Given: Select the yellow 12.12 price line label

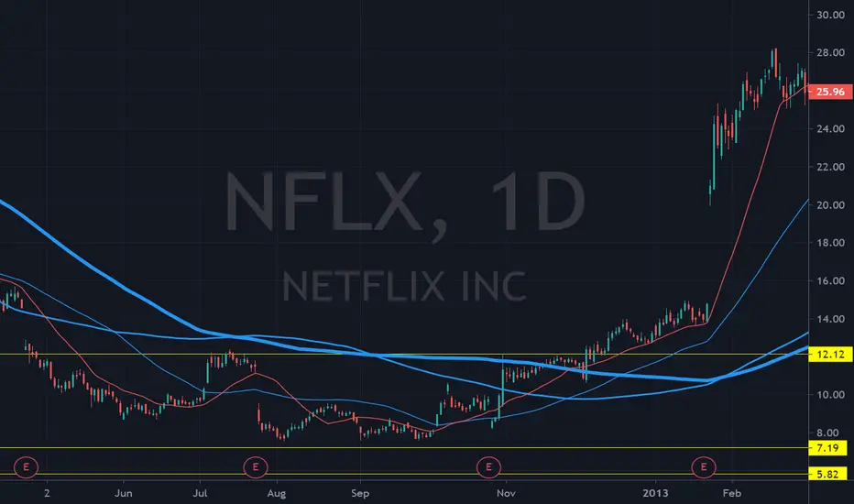Looking at the screenshot, I should point(830,355).
